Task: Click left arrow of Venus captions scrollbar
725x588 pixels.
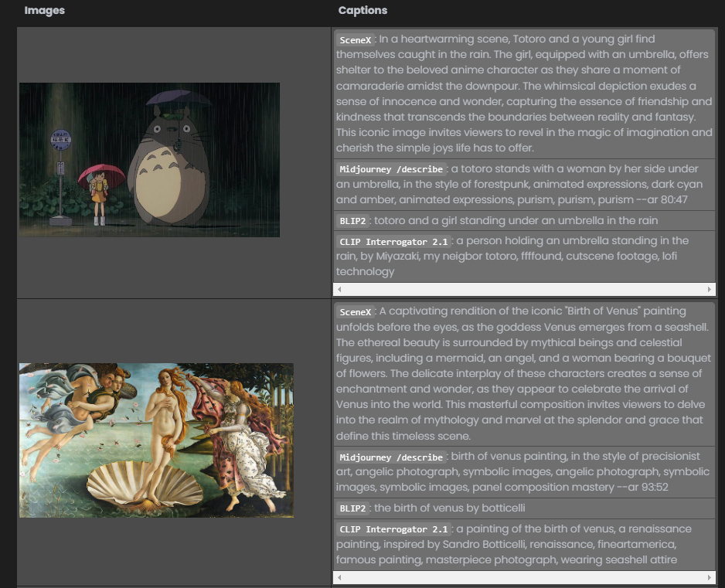Action: pos(339,577)
